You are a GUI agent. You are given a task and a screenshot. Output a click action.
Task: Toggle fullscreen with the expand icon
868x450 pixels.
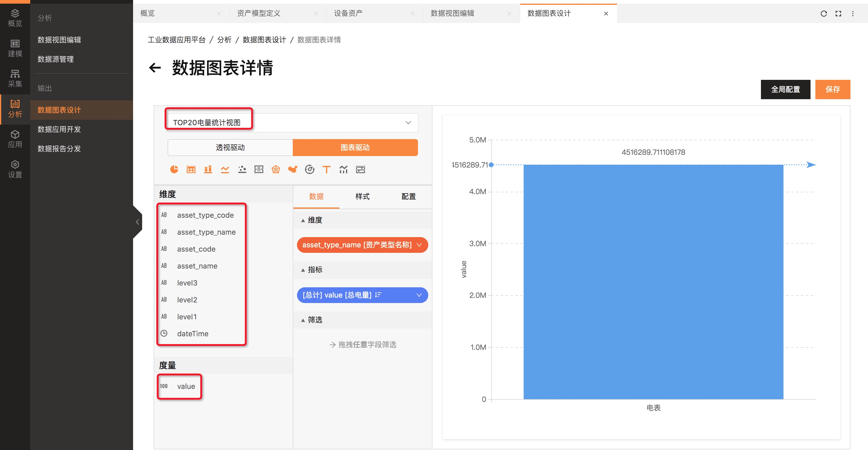click(x=838, y=14)
